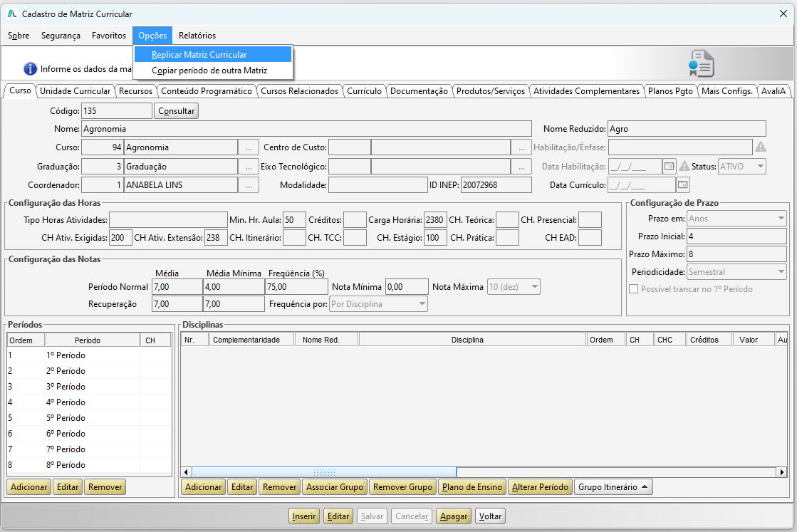Open Curso lookup ellipsis button
The height and width of the screenshot is (532, 797).
coord(249,147)
